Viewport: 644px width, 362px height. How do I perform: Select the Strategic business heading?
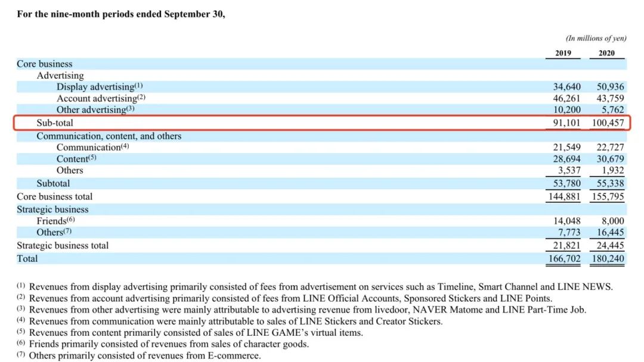[x=52, y=209]
